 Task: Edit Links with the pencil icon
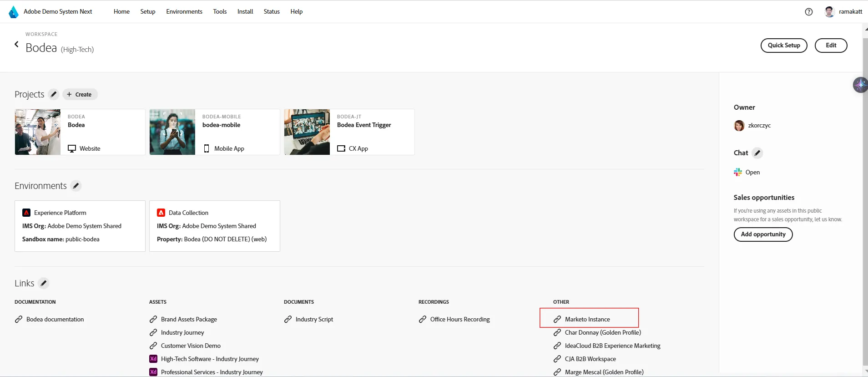[x=44, y=283]
